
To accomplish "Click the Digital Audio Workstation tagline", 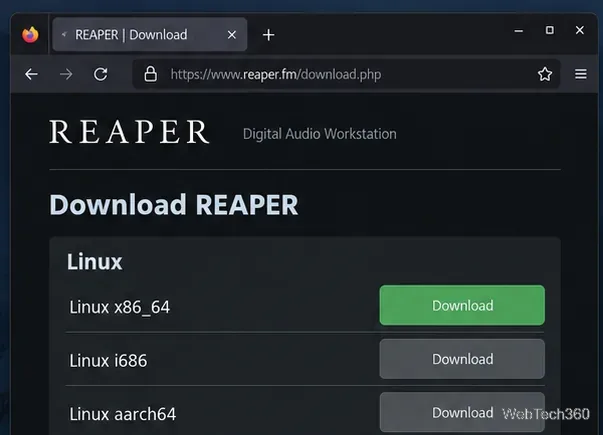I will [320, 134].
